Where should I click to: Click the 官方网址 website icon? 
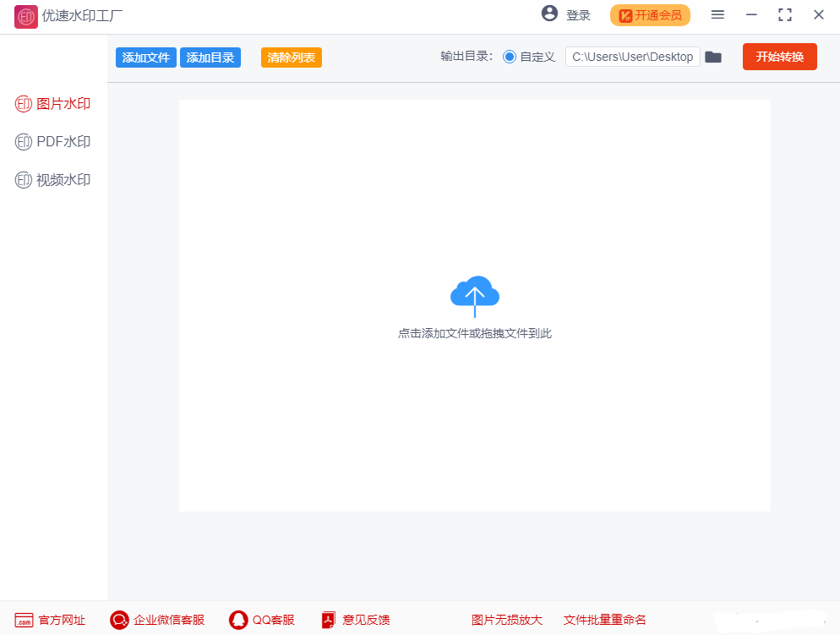[x=24, y=620]
